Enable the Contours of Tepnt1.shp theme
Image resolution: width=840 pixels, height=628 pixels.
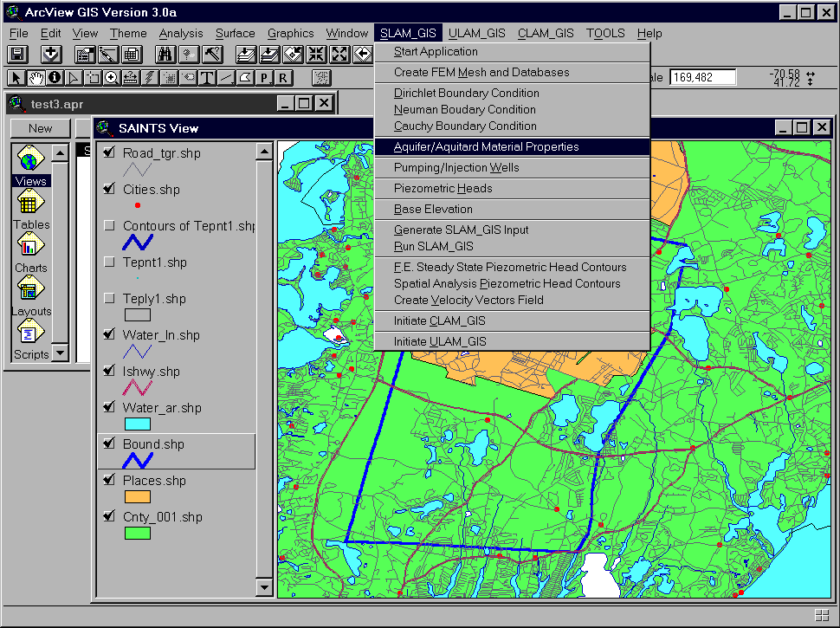(x=109, y=225)
